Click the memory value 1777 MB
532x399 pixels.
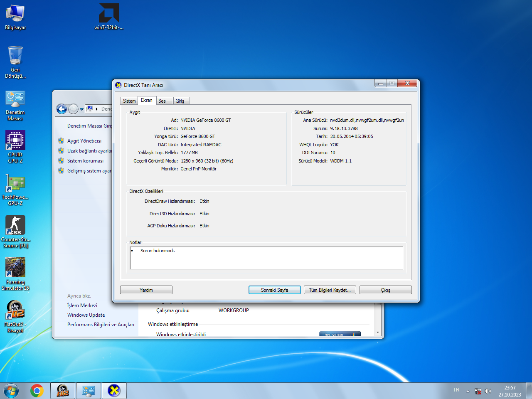tap(189, 153)
